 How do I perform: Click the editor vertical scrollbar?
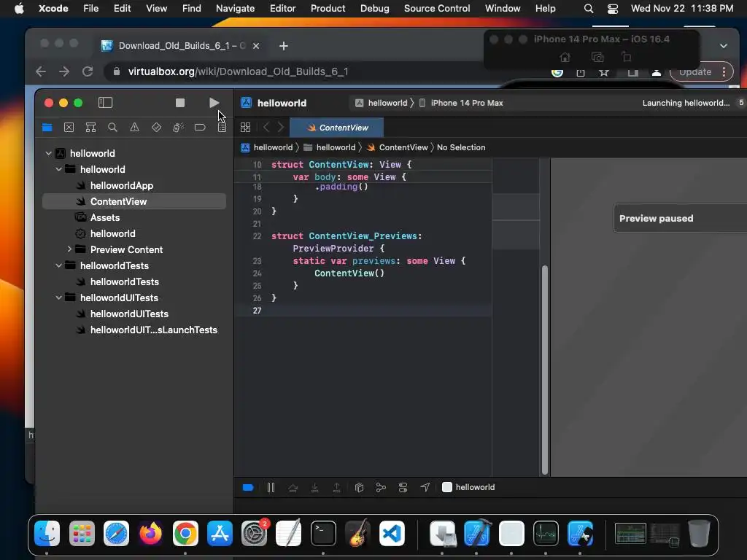click(544, 370)
